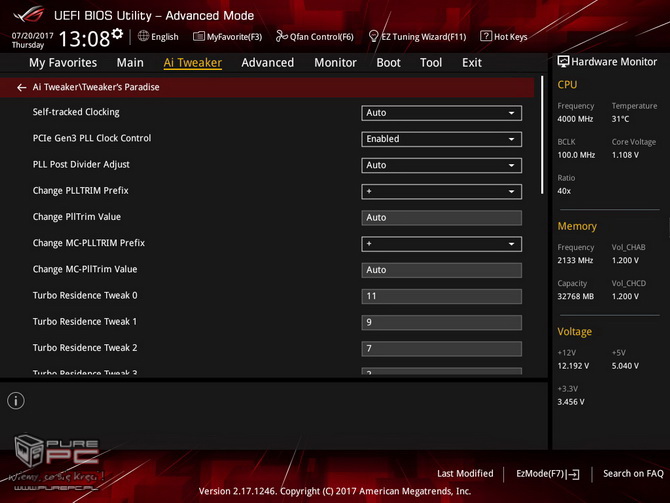Viewport: 670px width, 503px height.
Task: Click the info circle icon
Action: [x=16, y=401]
